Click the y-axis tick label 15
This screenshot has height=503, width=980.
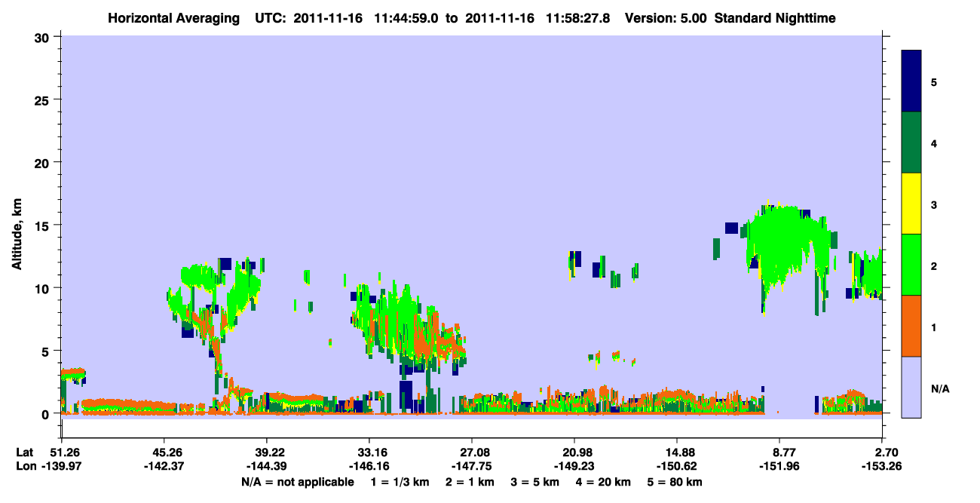coord(44,225)
